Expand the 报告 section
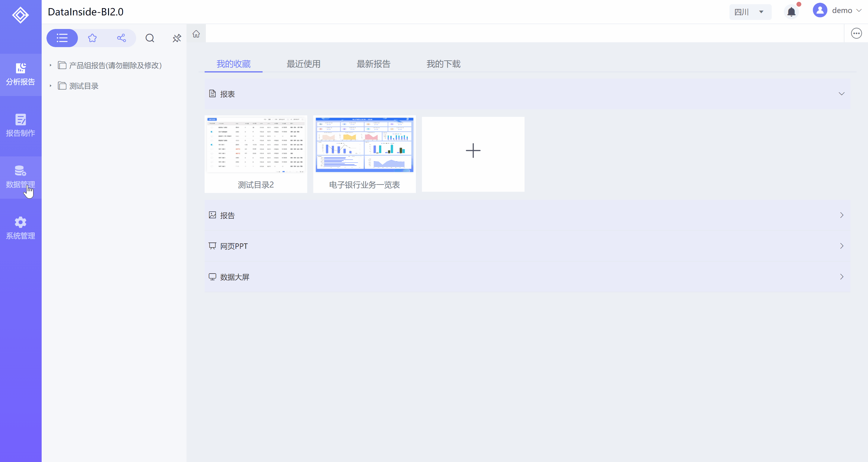Viewport: 868px width, 462px height. pos(841,215)
